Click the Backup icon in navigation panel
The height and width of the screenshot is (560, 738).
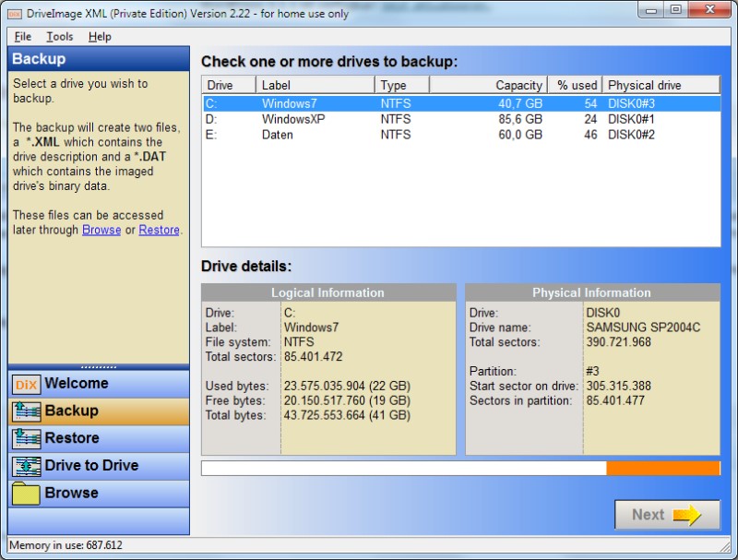coord(26,411)
